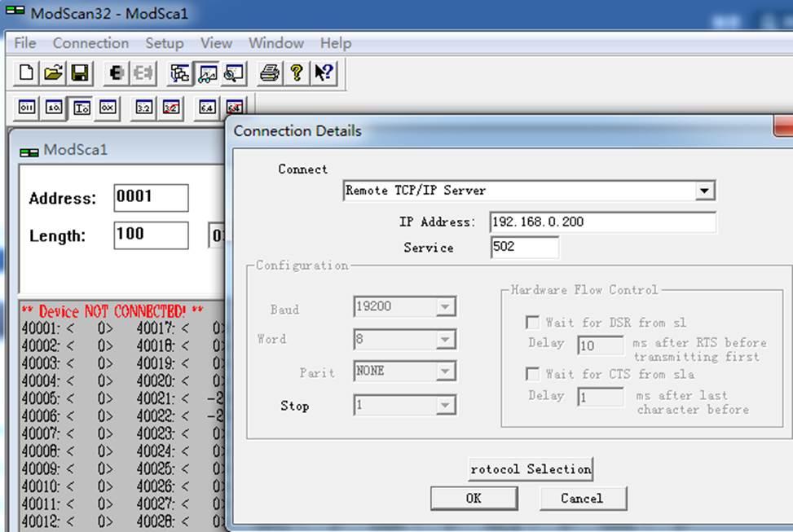Click the Service port 502 field

524,248
